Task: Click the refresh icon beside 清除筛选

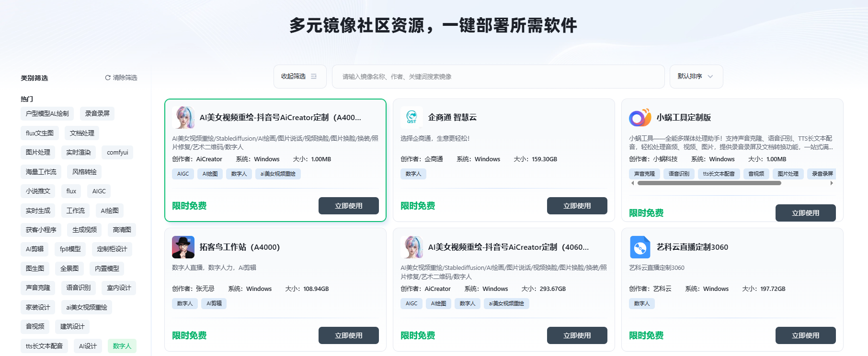Action: 108,78
